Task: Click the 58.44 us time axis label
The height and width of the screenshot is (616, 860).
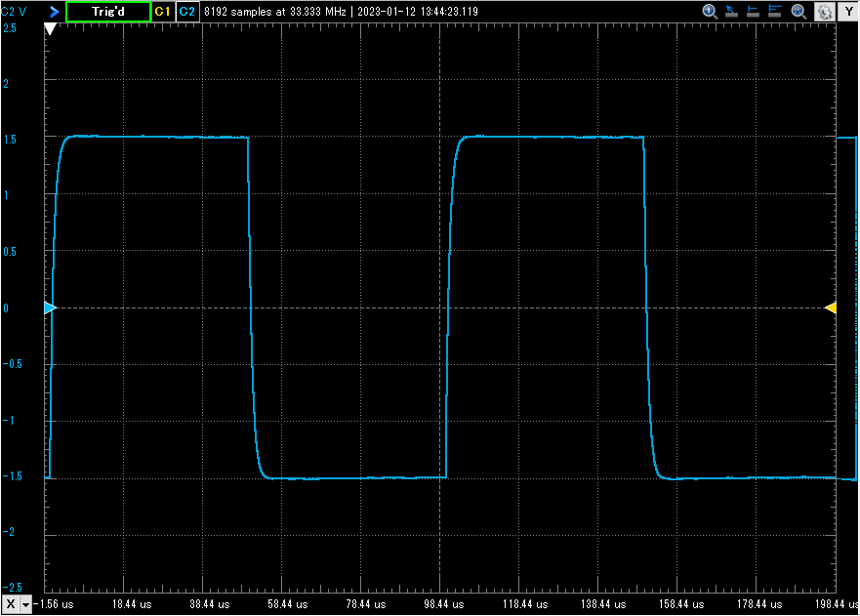Action: click(x=287, y=604)
